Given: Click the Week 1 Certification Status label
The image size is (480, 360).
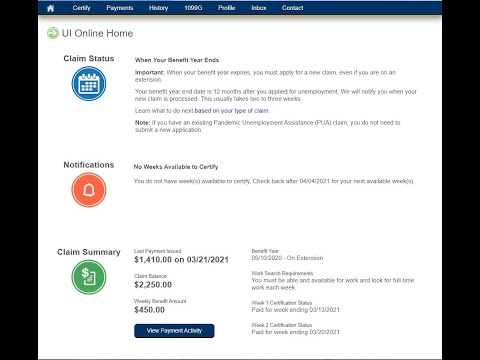Looking at the screenshot, I should click(282, 303).
